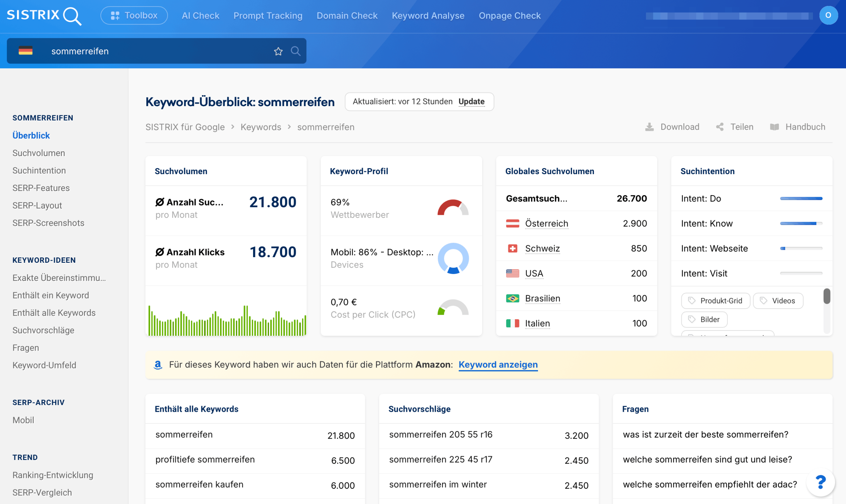
Task: Open SERP-Screenshots sidebar item
Action: click(x=49, y=223)
